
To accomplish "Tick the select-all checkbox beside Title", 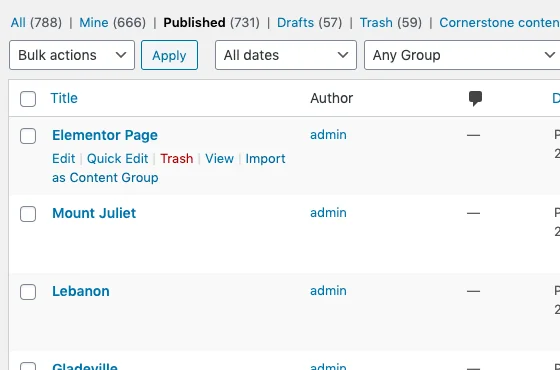I will click(28, 99).
